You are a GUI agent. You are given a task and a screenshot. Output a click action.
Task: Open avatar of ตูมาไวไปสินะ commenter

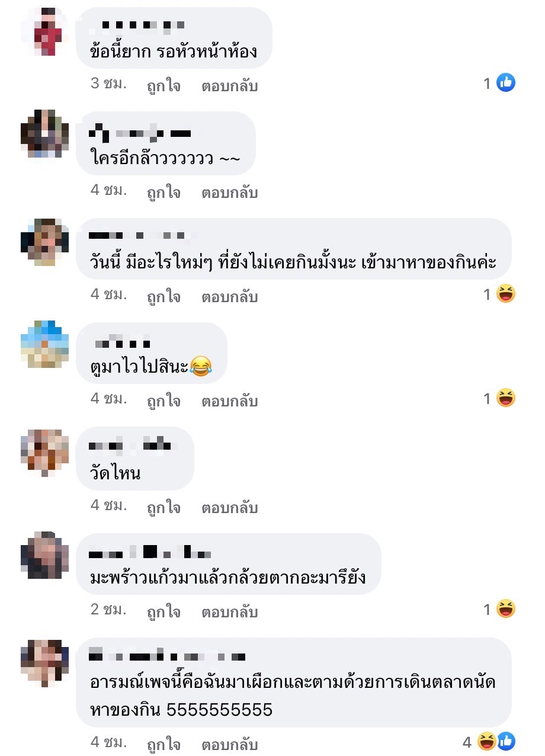click(45, 344)
